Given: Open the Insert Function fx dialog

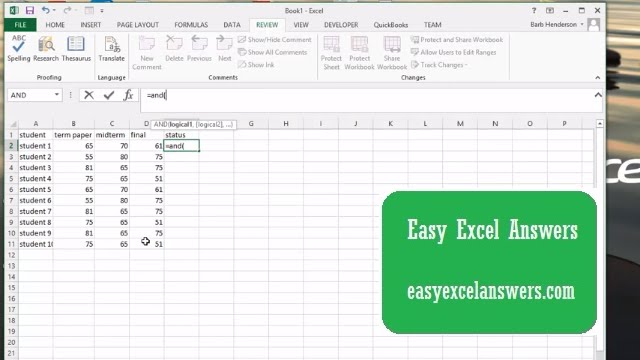Looking at the screenshot, I should 128,95.
